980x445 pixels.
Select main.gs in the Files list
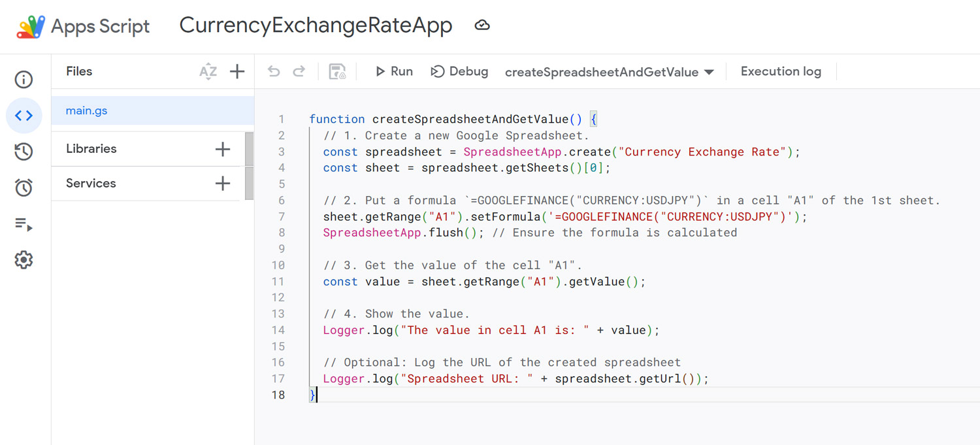pos(87,111)
